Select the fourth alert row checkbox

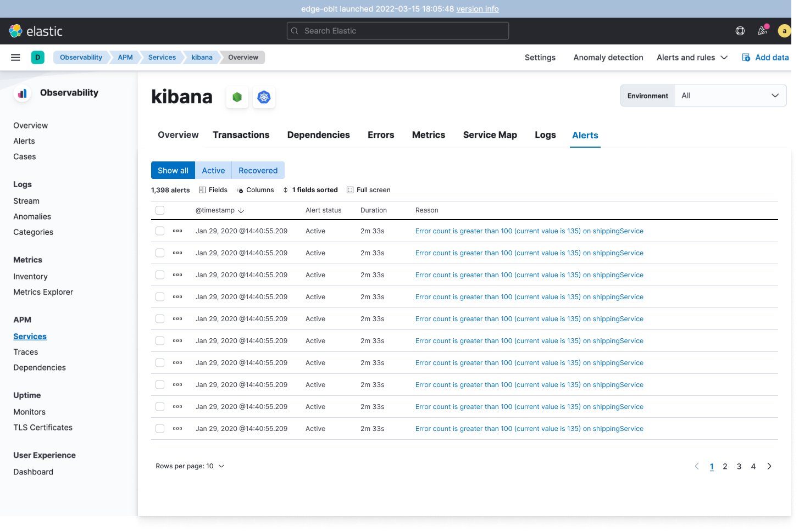[160, 297]
